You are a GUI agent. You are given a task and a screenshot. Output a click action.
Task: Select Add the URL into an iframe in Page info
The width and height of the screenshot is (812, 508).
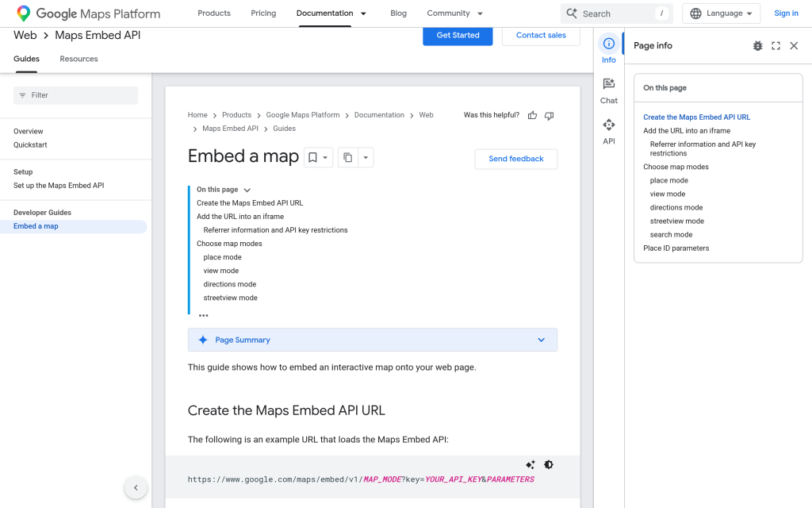[687, 131]
